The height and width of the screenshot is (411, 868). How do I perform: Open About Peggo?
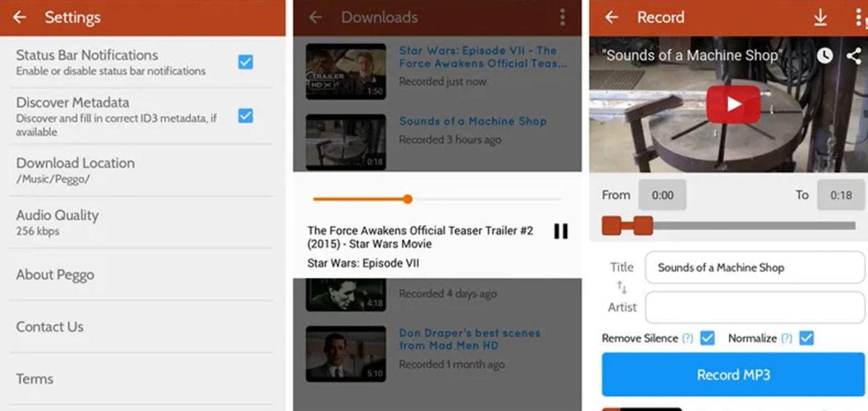pyautogui.click(x=142, y=274)
